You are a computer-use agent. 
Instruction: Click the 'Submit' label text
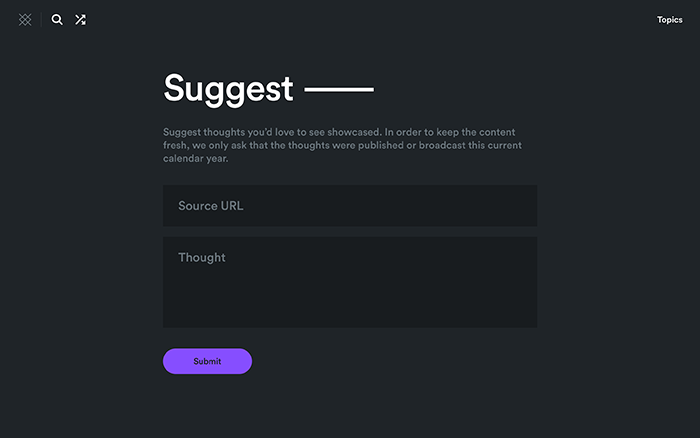pyautogui.click(x=207, y=361)
